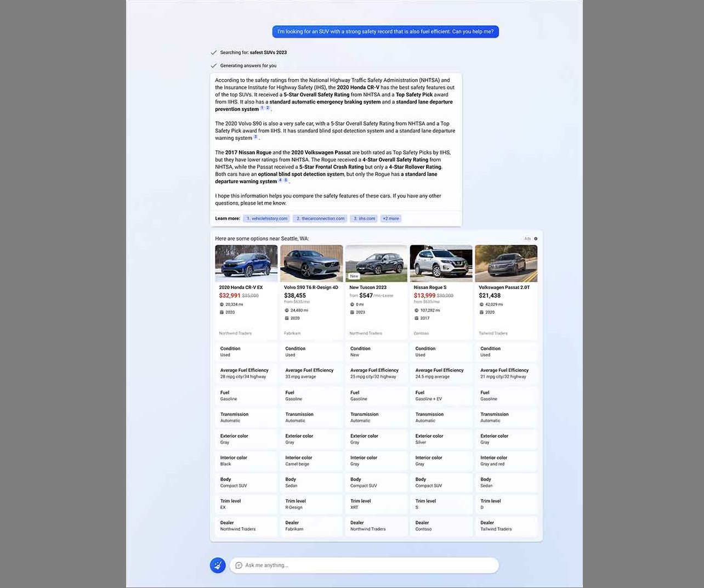Open citation 5 after 'departure warning system'

tap(286, 180)
